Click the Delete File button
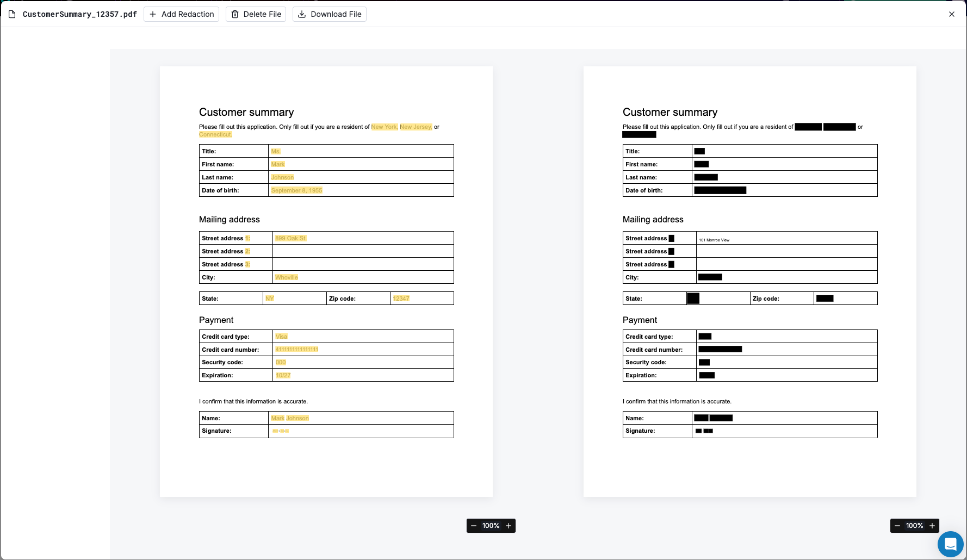This screenshot has width=967, height=560. 256,14
